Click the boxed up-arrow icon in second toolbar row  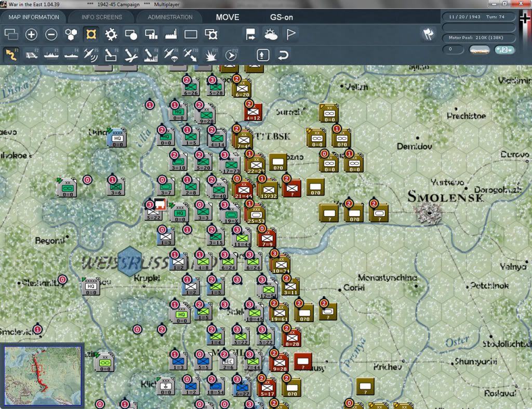263,55
